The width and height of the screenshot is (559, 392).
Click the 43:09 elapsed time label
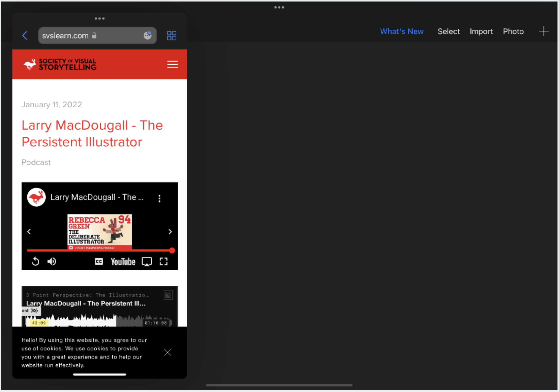click(39, 323)
